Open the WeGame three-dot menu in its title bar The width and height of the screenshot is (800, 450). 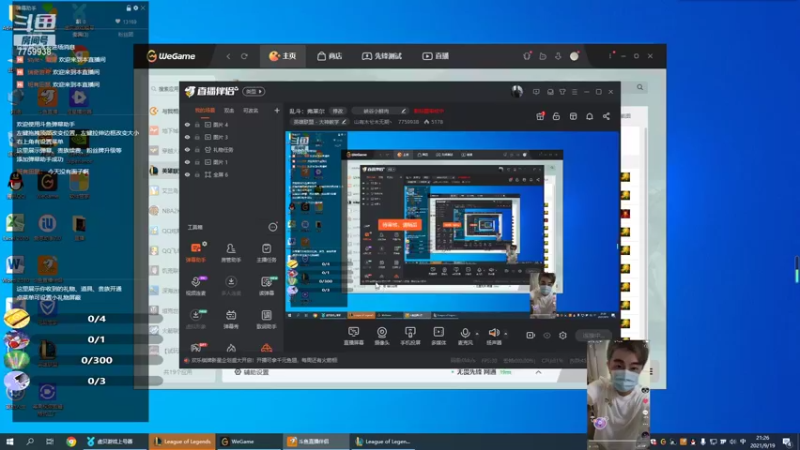point(610,56)
